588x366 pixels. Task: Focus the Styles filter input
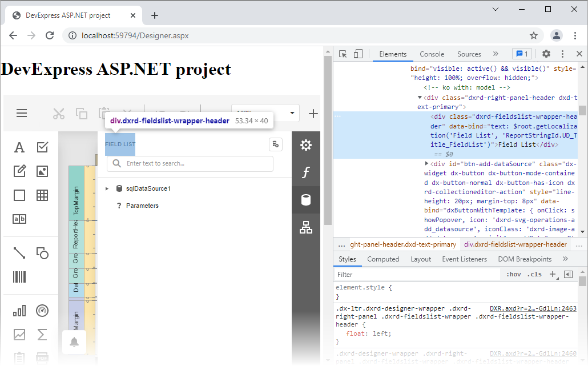(417, 275)
